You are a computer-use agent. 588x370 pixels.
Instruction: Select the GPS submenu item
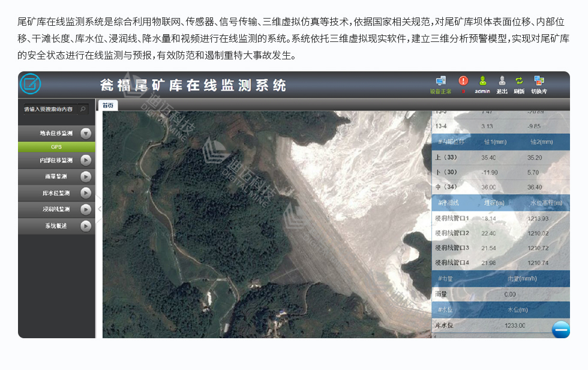56,147
